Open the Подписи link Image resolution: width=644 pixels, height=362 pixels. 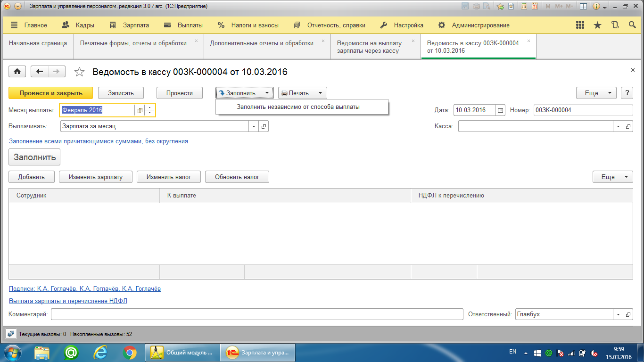click(85, 288)
